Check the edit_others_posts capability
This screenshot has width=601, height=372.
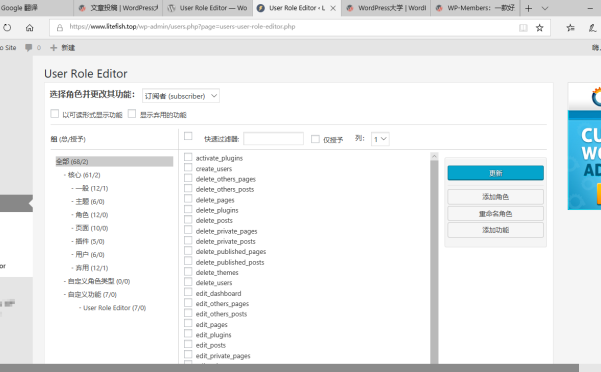click(188, 313)
